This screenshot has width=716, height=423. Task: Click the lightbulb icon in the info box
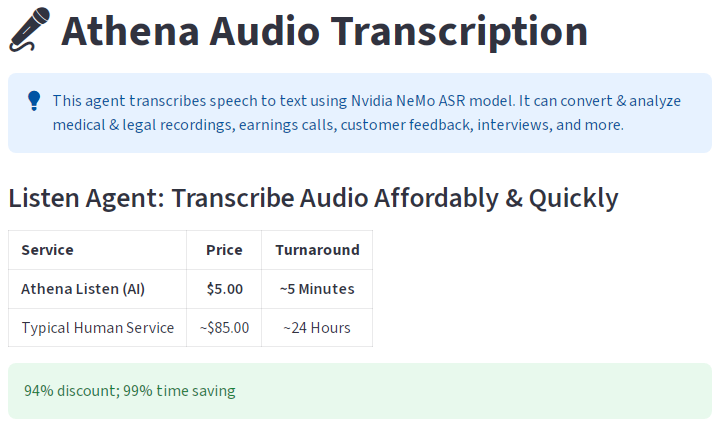pyautogui.click(x=34, y=100)
